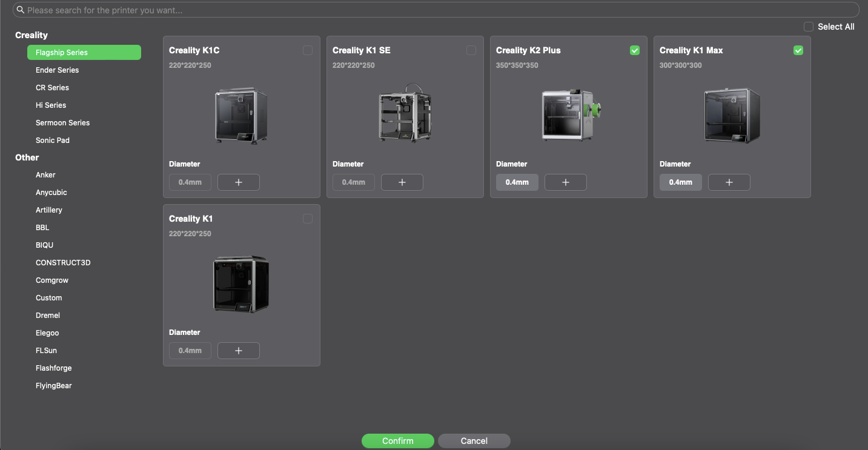The width and height of the screenshot is (868, 450).
Task: Uncheck the Creality K1 Max checkbox
Action: tap(798, 50)
